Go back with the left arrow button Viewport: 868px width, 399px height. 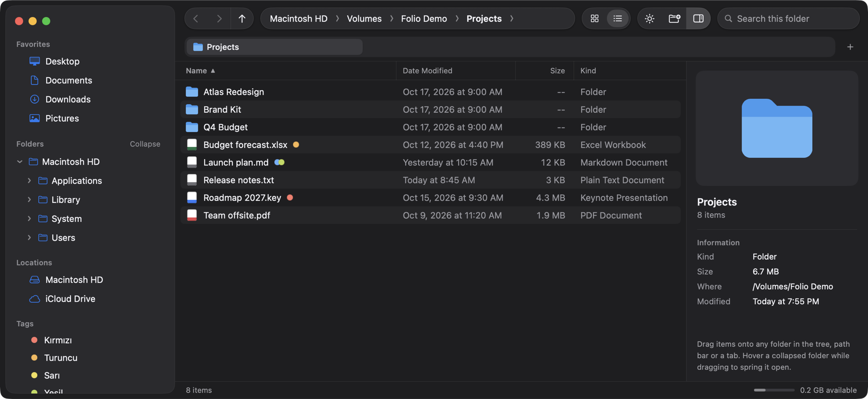pos(196,18)
